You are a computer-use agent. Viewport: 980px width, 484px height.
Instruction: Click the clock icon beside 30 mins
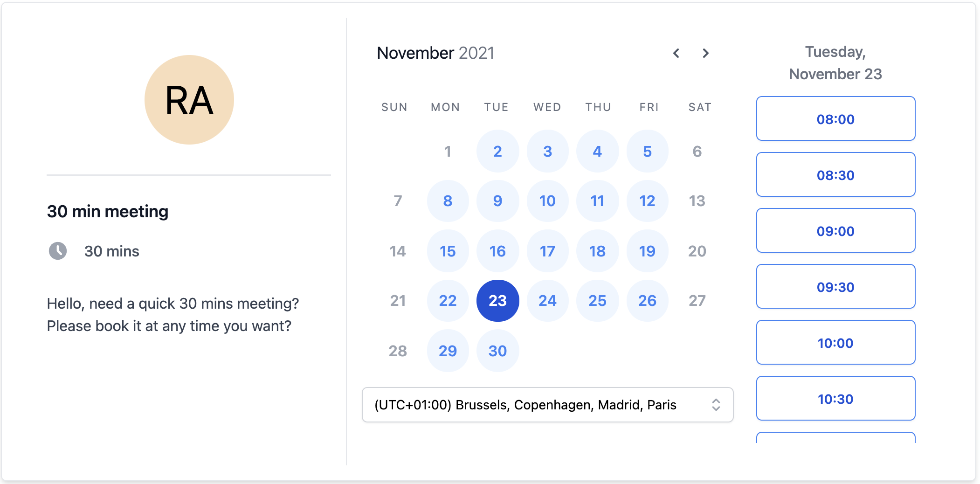(x=58, y=251)
